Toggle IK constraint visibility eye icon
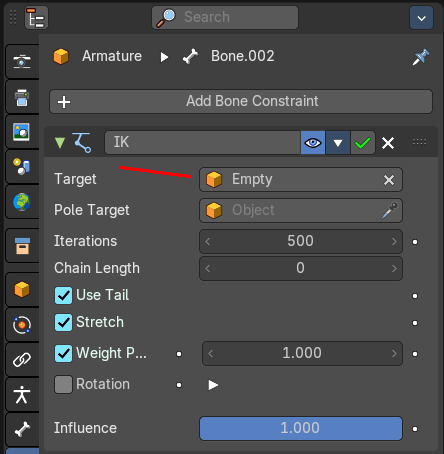This screenshot has height=454, width=444. pyautogui.click(x=313, y=143)
